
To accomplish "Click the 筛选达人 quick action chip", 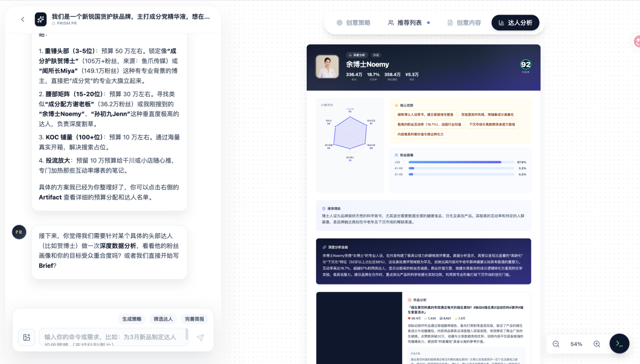I will (x=163, y=319).
